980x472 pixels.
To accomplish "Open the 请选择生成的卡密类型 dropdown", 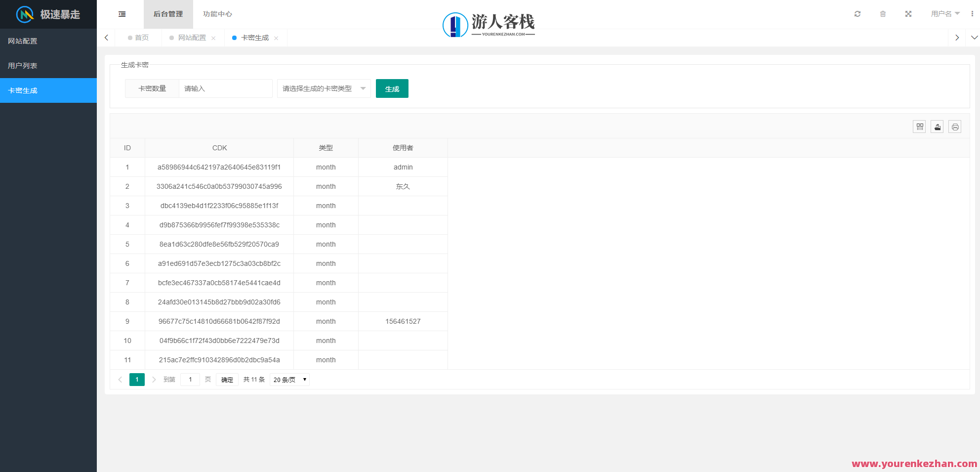I will (x=324, y=88).
